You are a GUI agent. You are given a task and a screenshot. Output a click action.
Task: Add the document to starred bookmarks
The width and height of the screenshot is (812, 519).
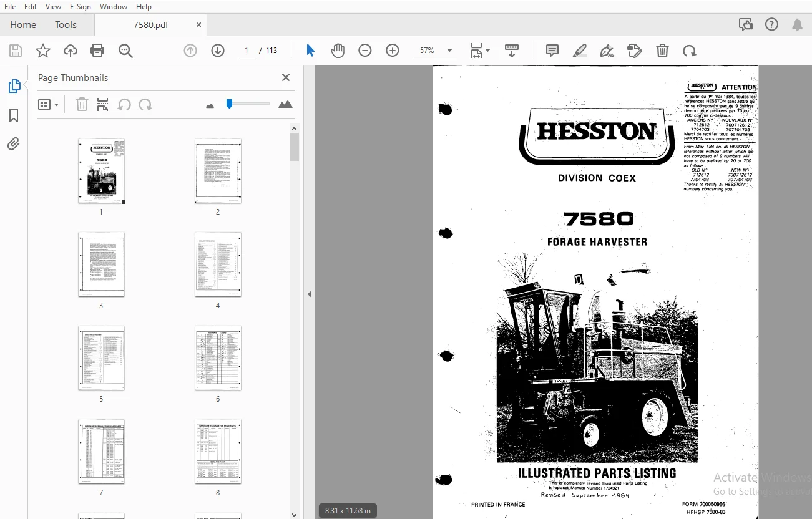(x=43, y=51)
